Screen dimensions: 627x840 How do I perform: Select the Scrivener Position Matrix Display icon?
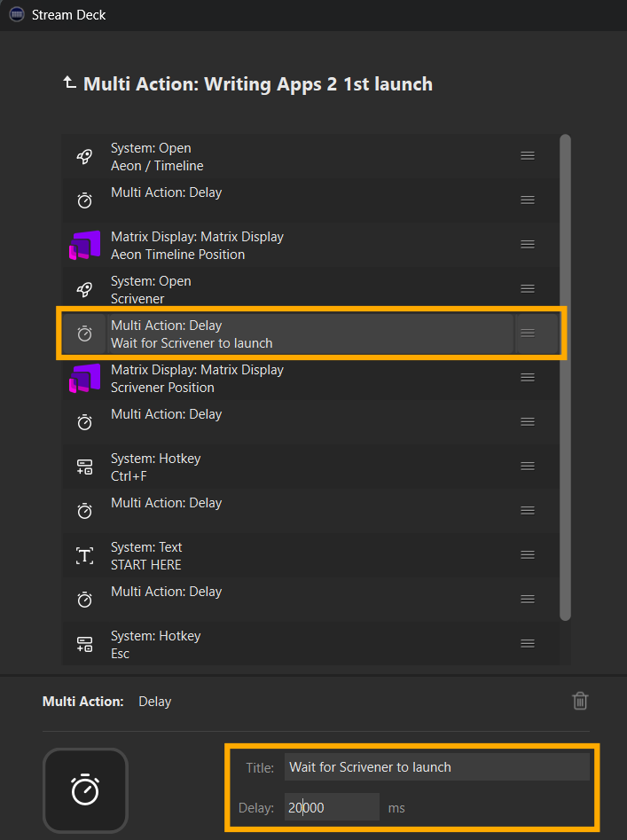84,378
